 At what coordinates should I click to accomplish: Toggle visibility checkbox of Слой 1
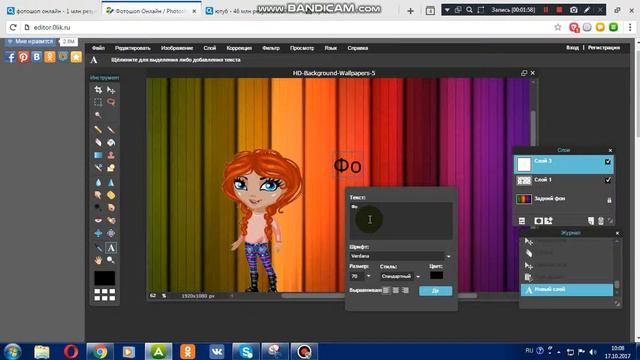click(x=608, y=180)
